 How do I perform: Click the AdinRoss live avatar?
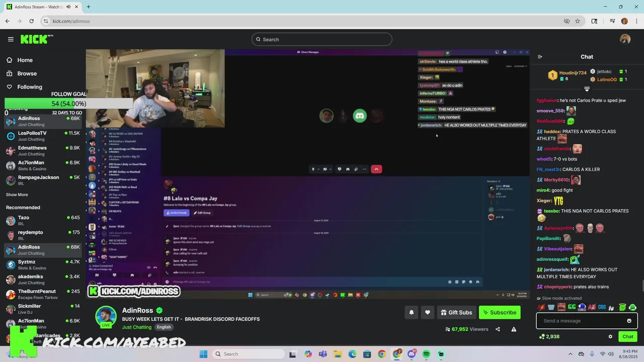(106, 316)
